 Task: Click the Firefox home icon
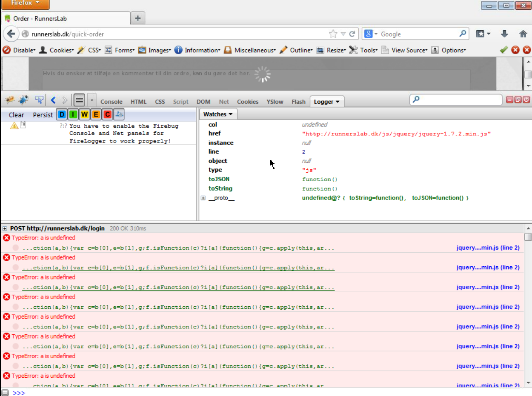[523, 34]
